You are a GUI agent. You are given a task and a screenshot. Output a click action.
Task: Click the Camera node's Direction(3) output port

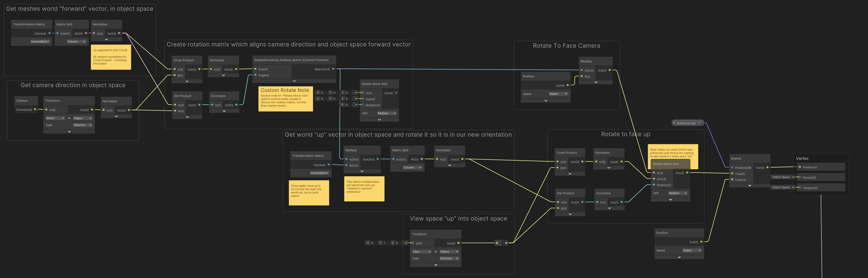(x=35, y=110)
